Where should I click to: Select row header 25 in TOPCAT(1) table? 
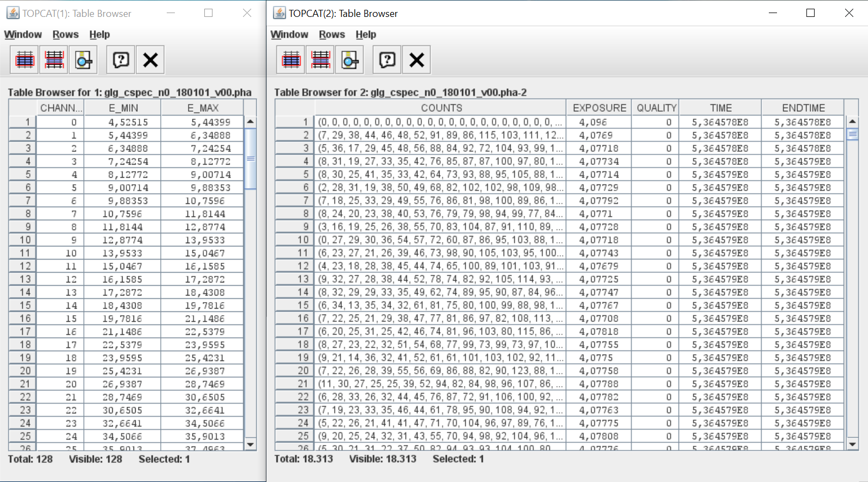pyautogui.click(x=23, y=436)
